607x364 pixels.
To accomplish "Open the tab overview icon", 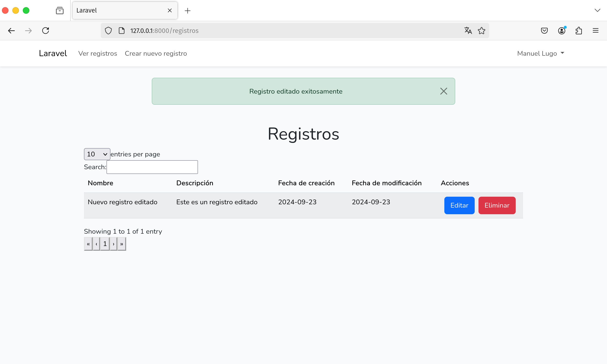I will (60, 11).
